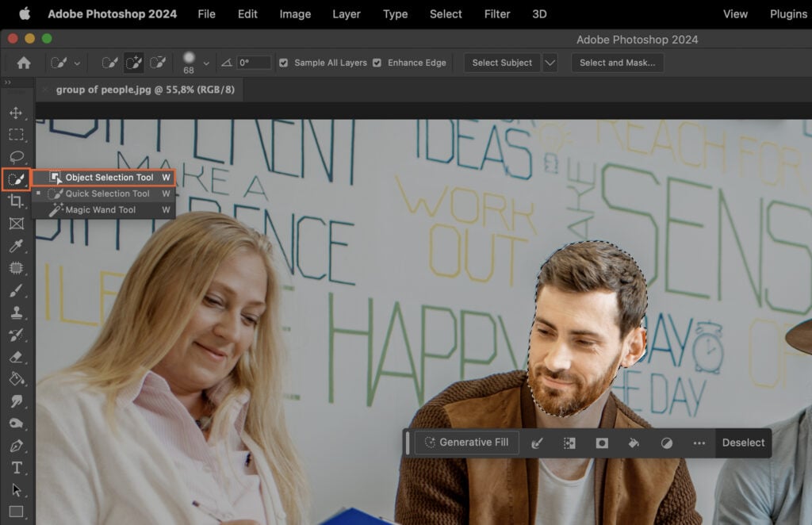Screen dimensions: 812x525
Task: Select the Move tool
Action: (x=17, y=113)
